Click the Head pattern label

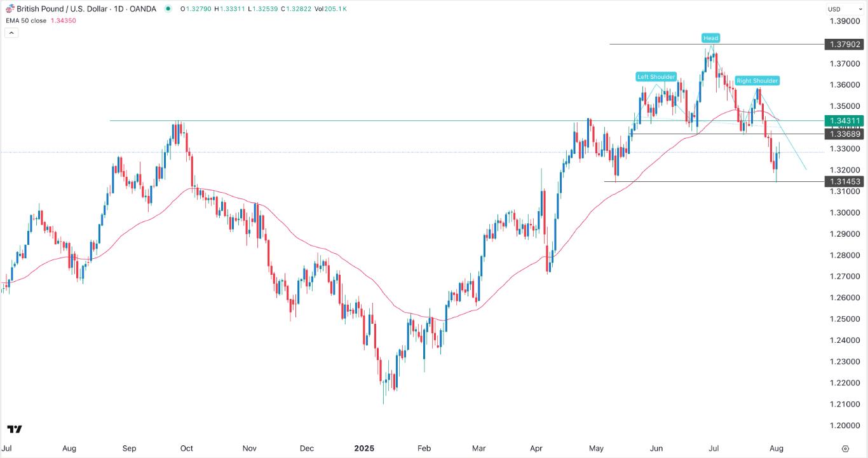click(x=710, y=38)
